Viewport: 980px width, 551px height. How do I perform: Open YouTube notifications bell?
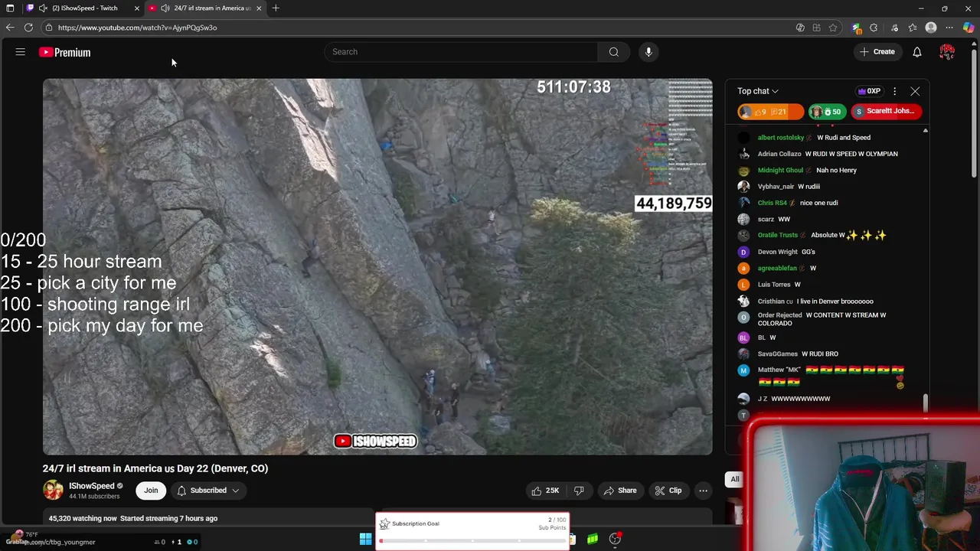point(916,52)
